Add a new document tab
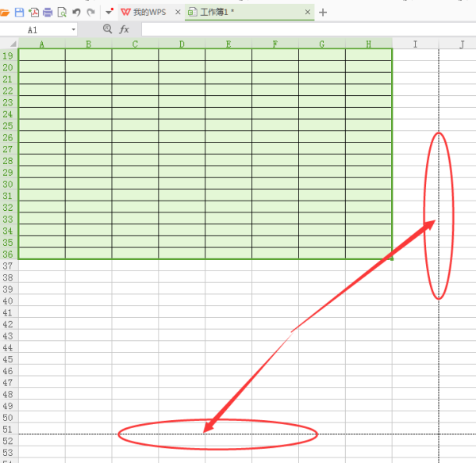Viewport: 476px width, 463px height. click(323, 13)
